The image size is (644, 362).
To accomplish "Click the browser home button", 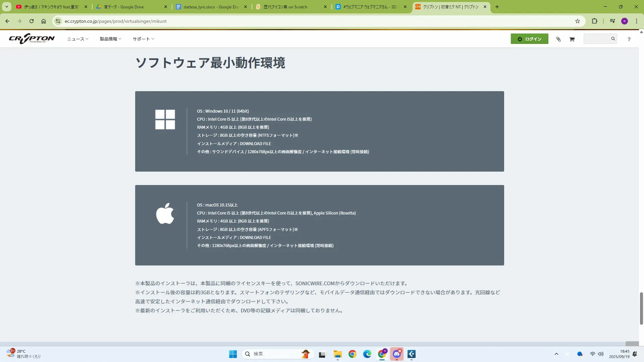I will (44, 21).
